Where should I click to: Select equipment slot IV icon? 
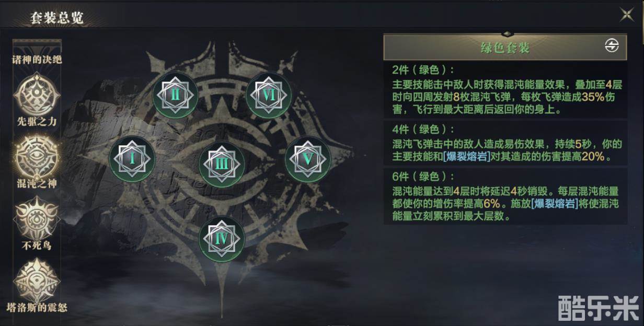[222, 240]
